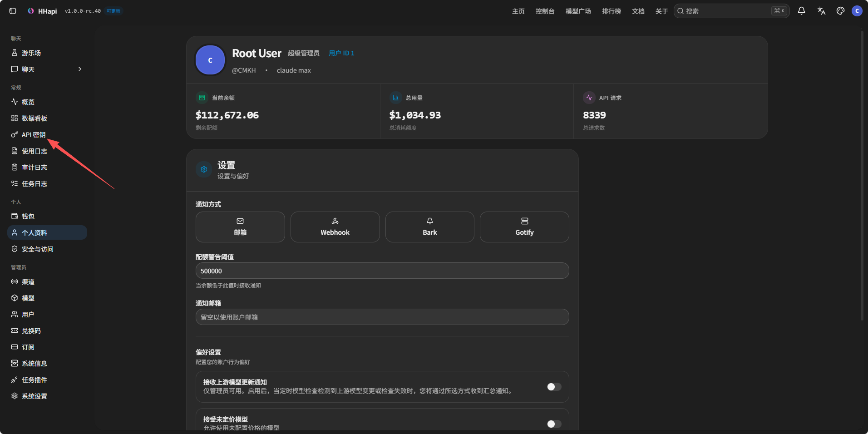Open 订阅 subscriptions page
The height and width of the screenshot is (434, 868).
[x=47, y=347]
